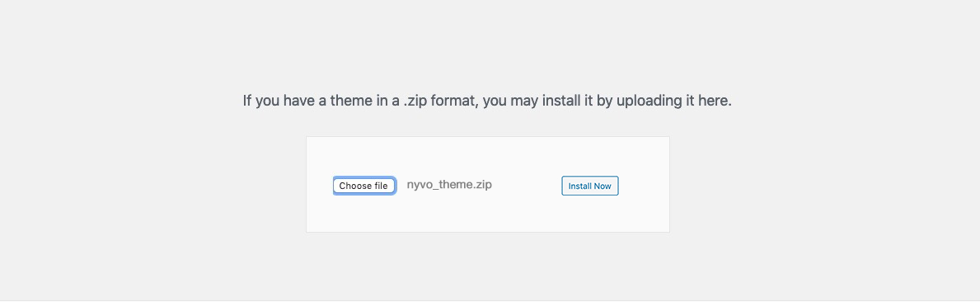Open the file picker via Choose file
The height and width of the screenshot is (302, 980).
pos(363,186)
